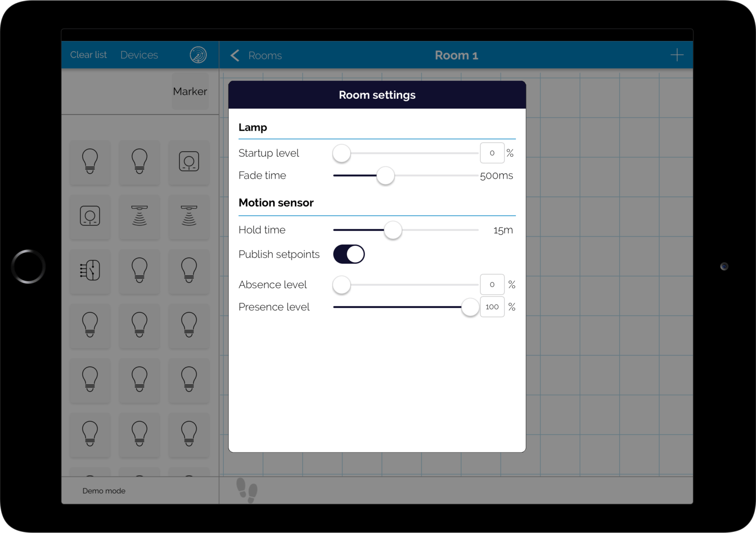Tap the footprints icon below the room grid
Viewport: 756px width, 533px height.
[x=247, y=490]
